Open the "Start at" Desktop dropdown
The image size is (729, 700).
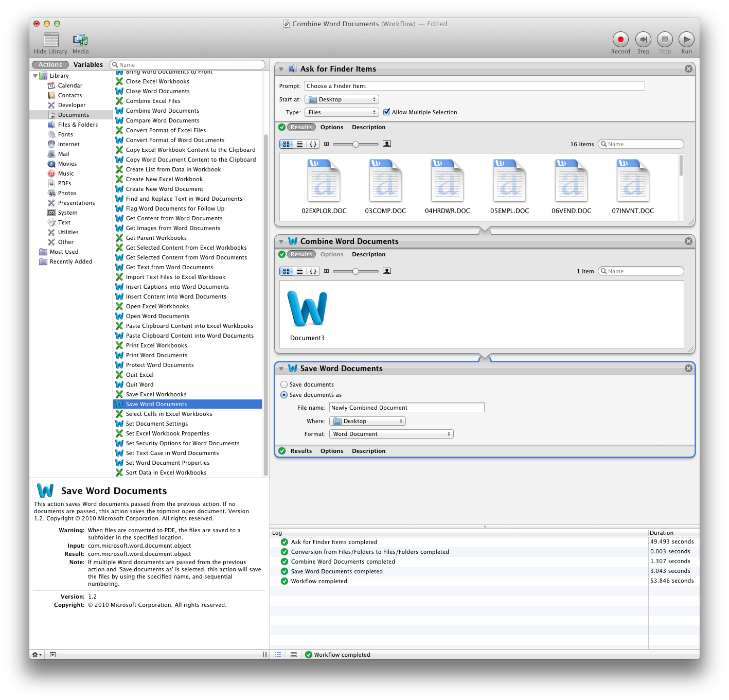[x=342, y=99]
